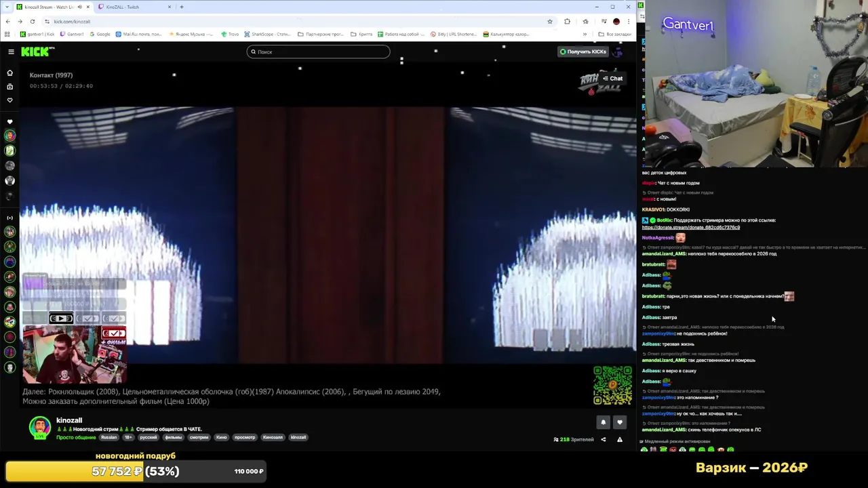Click first followed channel avatar in sidebar
868x488 pixels.
tap(9, 136)
